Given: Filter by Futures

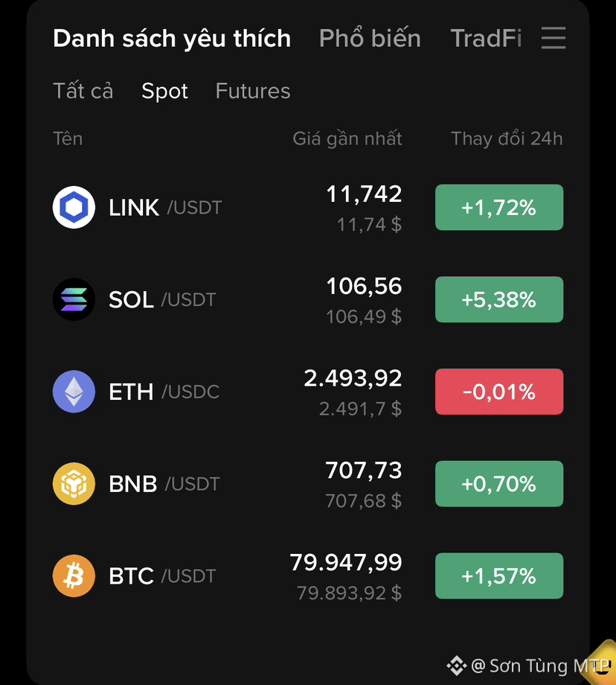Looking at the screenshot, I should [253, 91].
